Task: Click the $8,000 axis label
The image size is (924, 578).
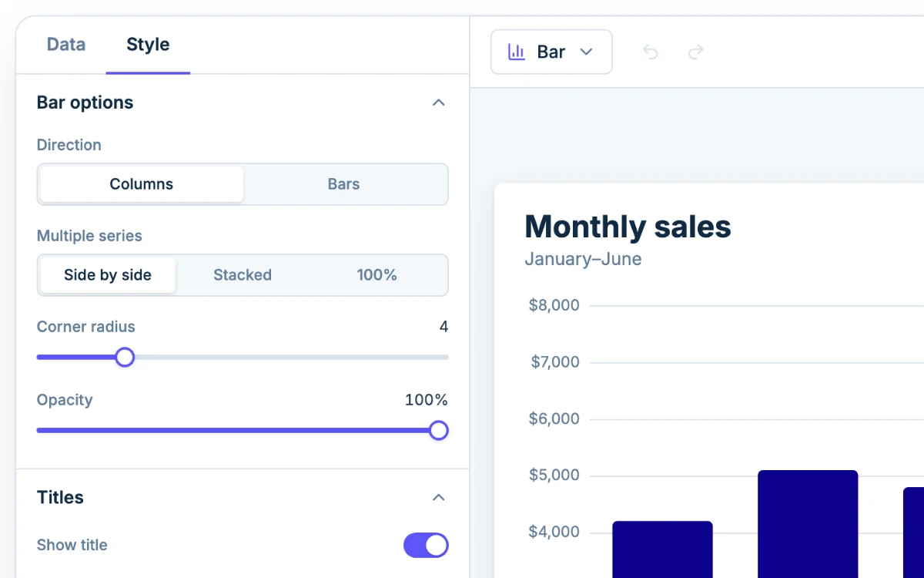Action: point(554,305)
